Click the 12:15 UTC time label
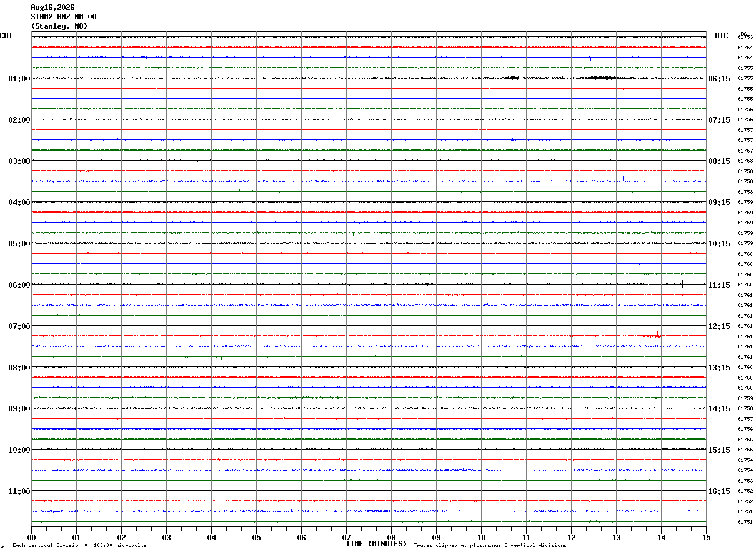 (719, 326)
